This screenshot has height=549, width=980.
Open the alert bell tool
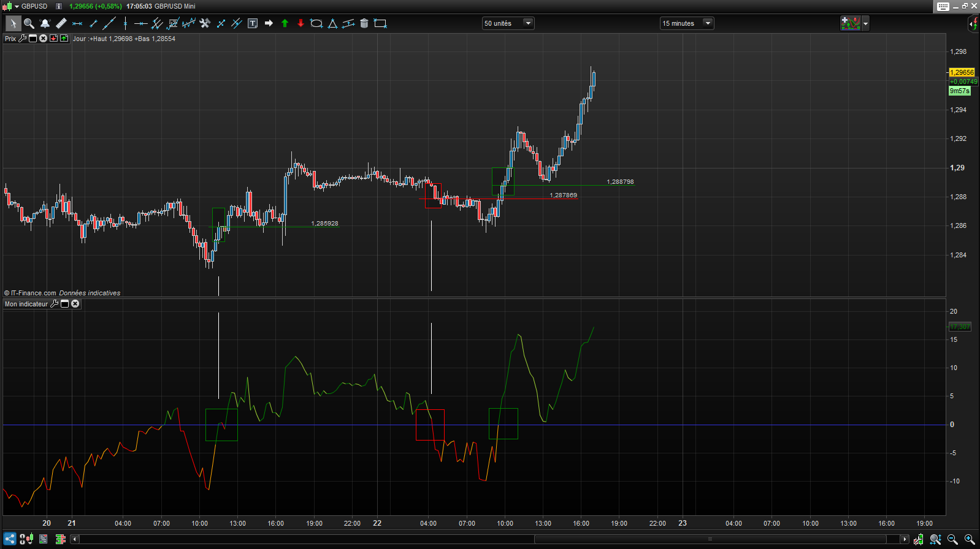(x=45, y=23)
